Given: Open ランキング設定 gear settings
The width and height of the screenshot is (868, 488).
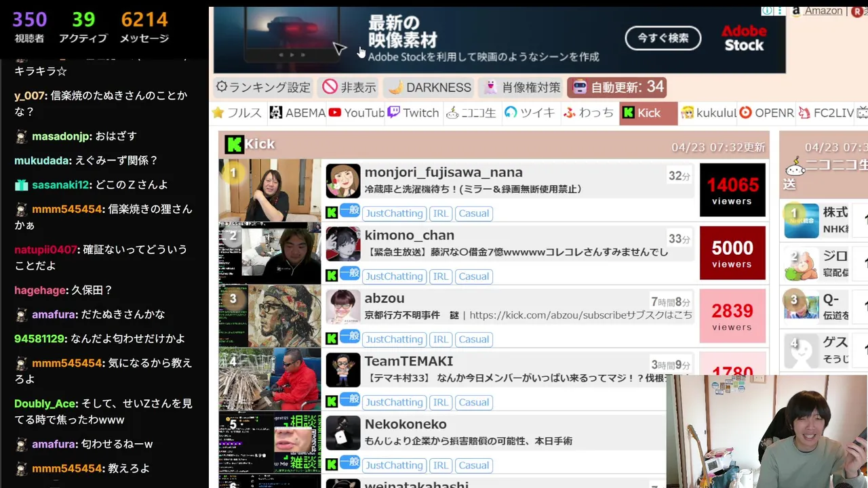Looking at the screenshot, I should click(x=263, y=87).
